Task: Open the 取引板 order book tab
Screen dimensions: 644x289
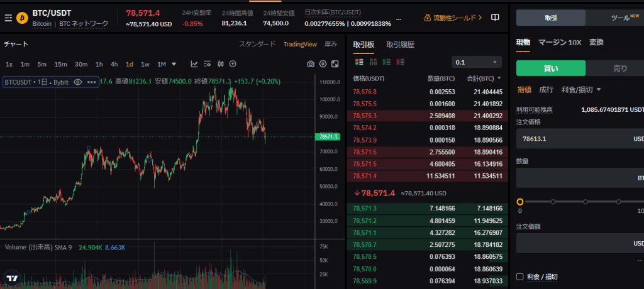Action: pos(364,45)
